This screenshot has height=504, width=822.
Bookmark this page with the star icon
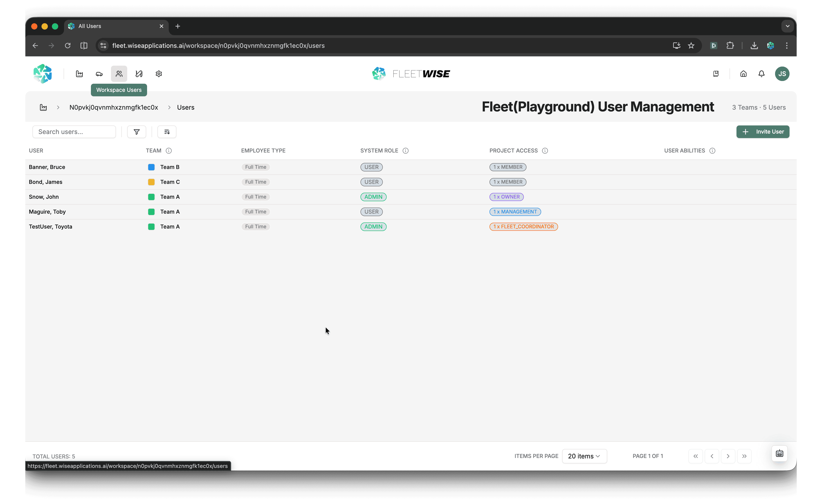pos(691,45)
